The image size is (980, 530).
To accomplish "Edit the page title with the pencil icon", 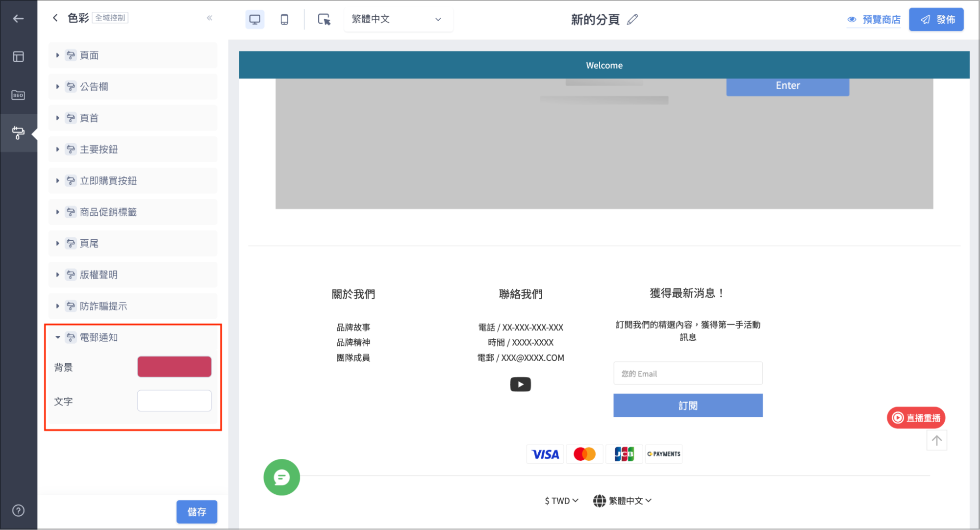I will point(632,19).
